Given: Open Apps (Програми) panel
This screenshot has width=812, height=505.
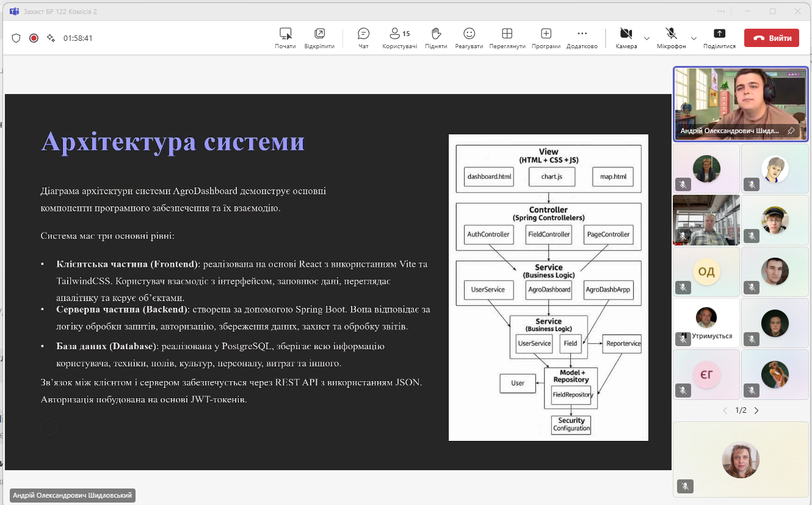Looking at the screenshot, I should coord(546,38).
